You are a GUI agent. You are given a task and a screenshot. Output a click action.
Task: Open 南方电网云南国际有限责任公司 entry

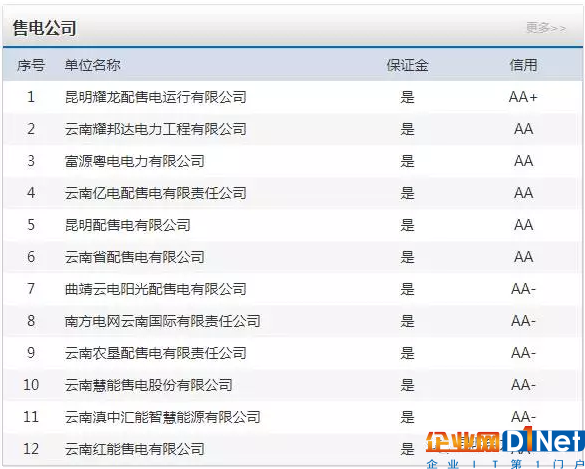point(162,321)
